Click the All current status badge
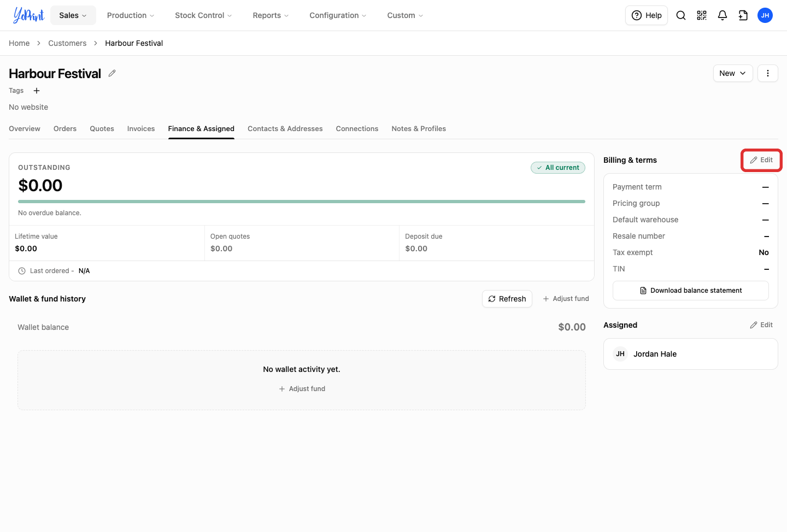 click(558, 168)
